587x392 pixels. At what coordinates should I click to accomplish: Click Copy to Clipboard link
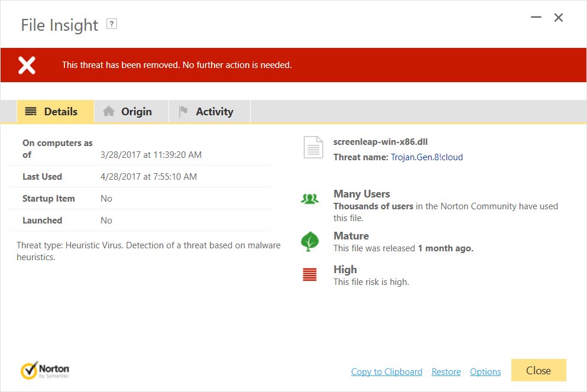pos(387,372)
